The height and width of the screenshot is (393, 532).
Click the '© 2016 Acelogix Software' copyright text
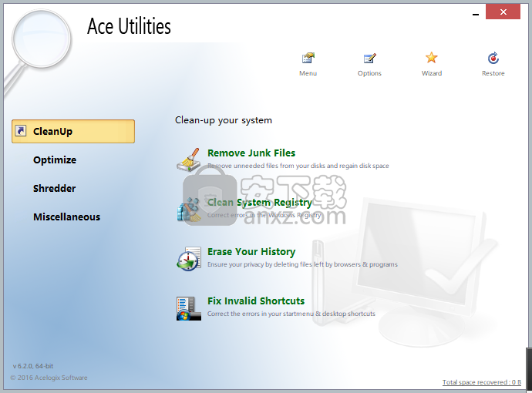49,378
